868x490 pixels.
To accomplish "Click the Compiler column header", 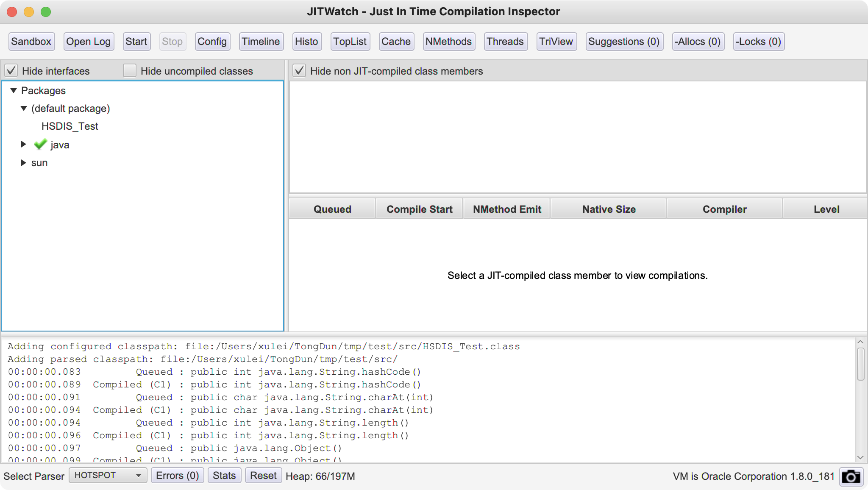I will (x=724, y=209).
